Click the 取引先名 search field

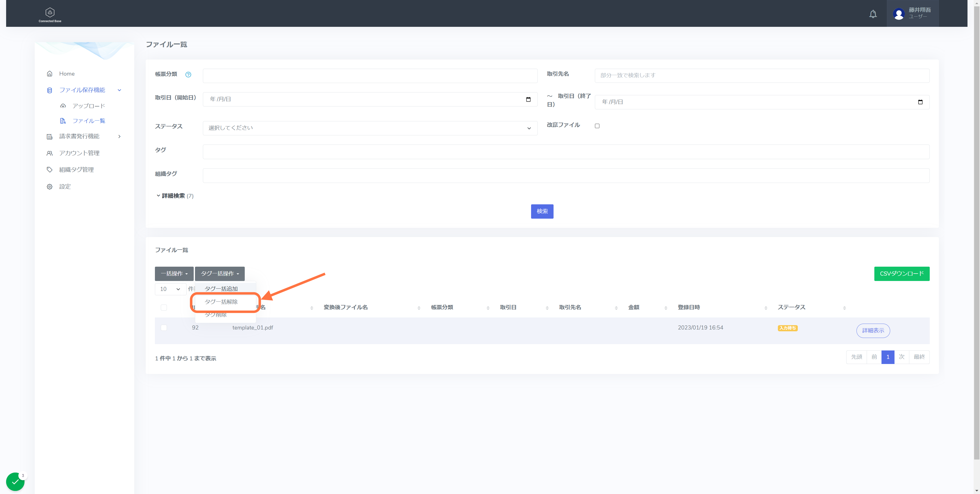pos(762,75)
